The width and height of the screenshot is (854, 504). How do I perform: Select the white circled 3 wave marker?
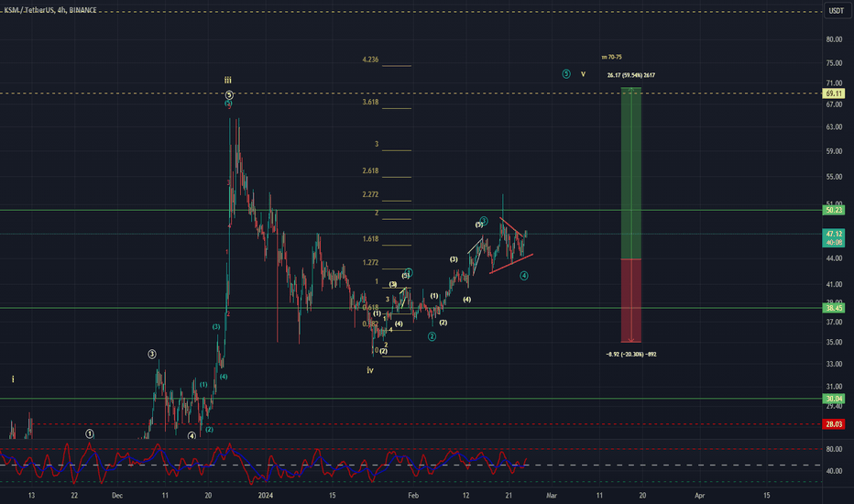pos(152,354)
